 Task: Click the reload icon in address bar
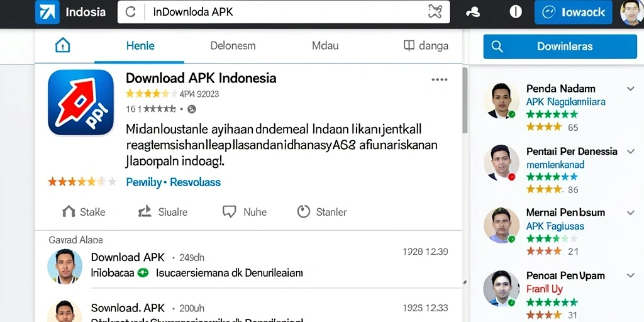click(x=131, y=12)
